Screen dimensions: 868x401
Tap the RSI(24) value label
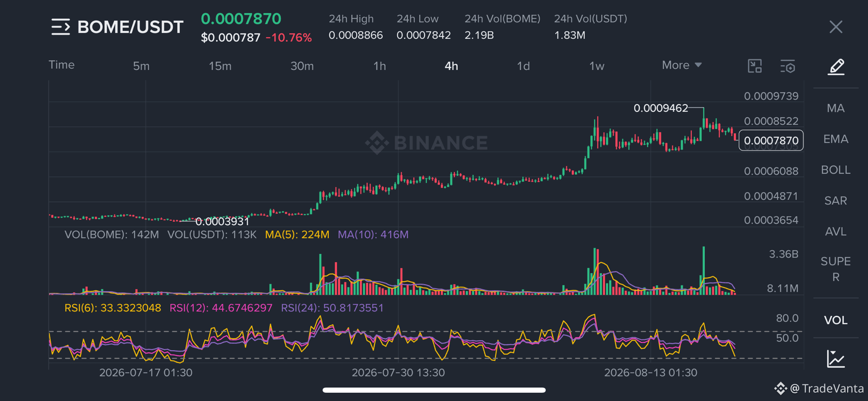point(332,308)
